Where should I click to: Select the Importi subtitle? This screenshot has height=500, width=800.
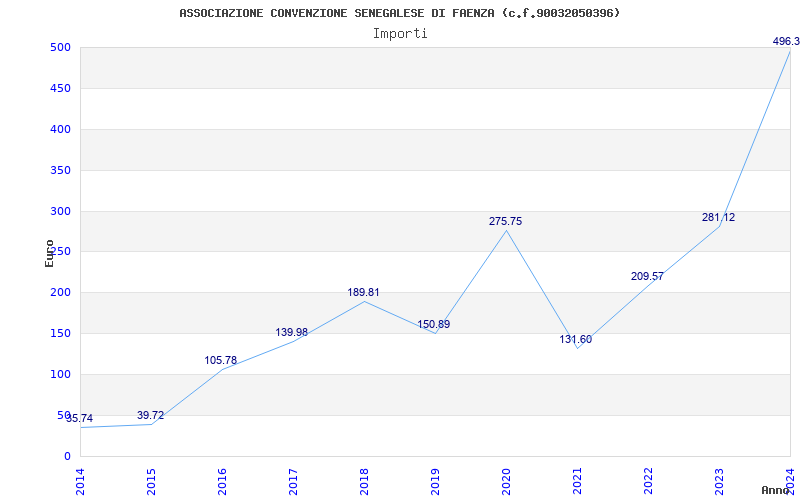click(x=400, y=34)
